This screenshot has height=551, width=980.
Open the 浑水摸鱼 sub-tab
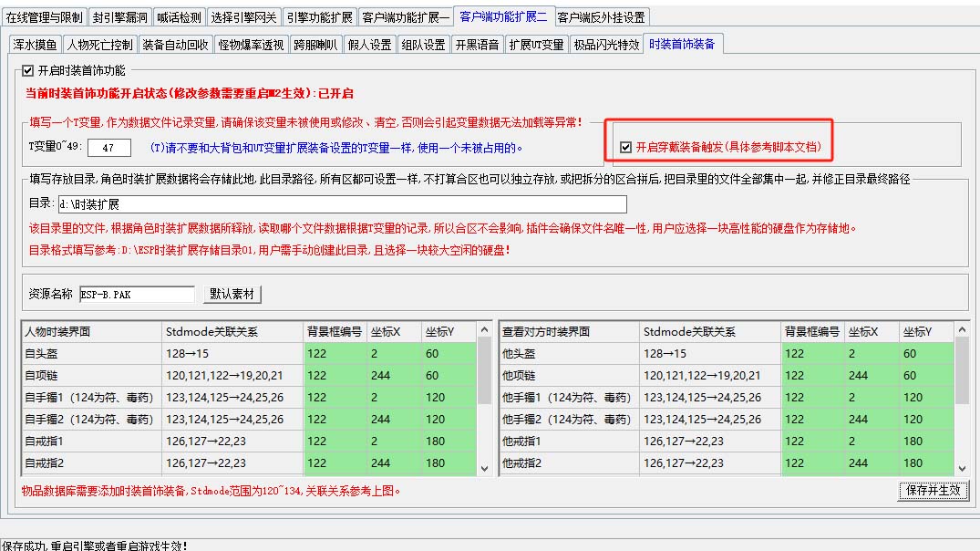(35, 45)
